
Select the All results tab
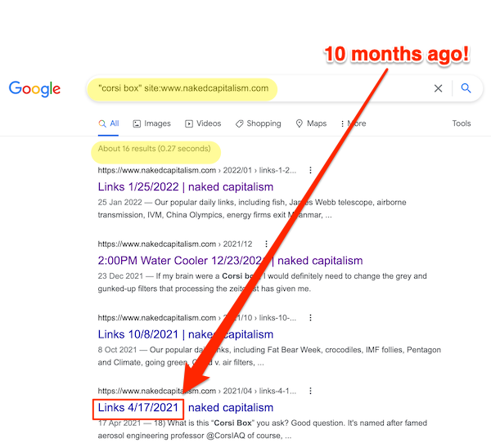pos(108,123)
